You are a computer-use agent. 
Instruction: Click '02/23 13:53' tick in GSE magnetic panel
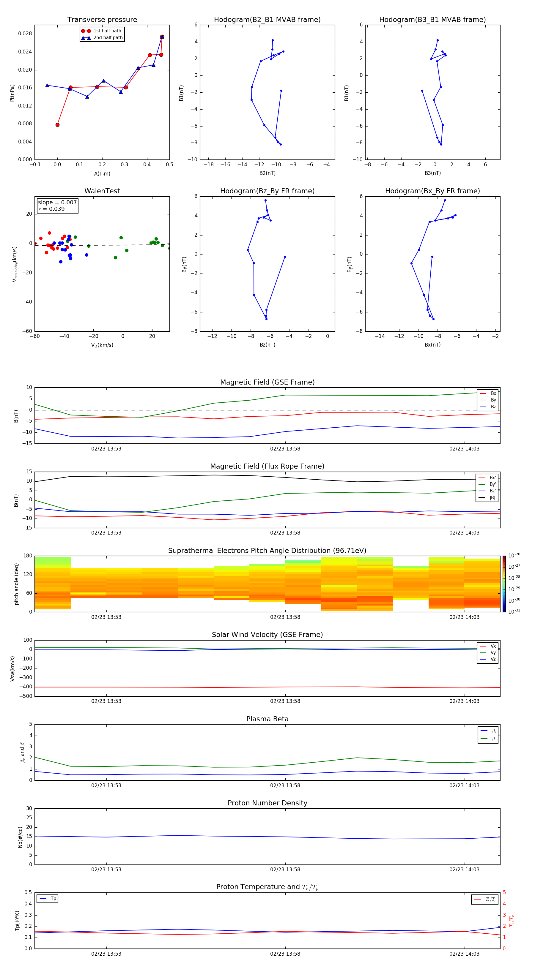(x=106, y=449)
